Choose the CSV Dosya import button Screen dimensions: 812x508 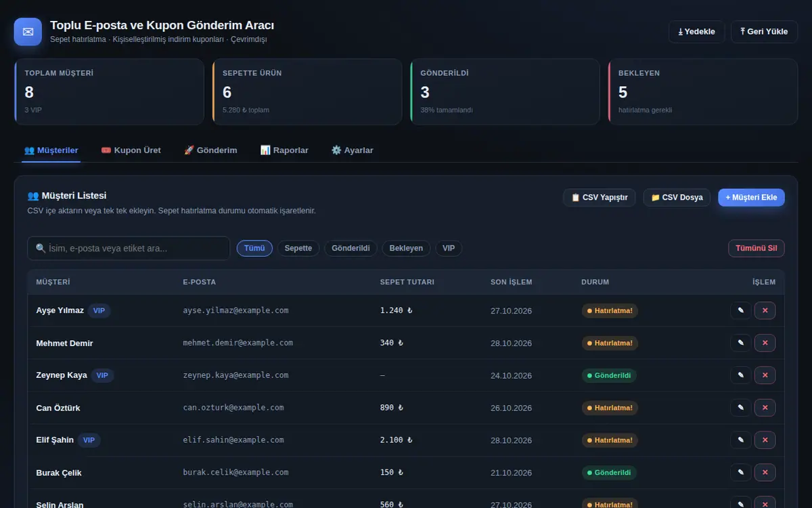677,198
